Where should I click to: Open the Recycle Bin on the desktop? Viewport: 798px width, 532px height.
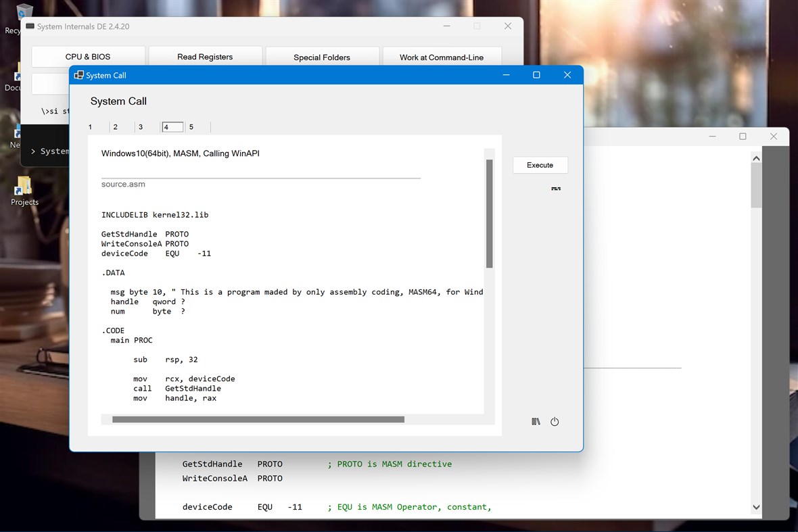coord(24,11)
